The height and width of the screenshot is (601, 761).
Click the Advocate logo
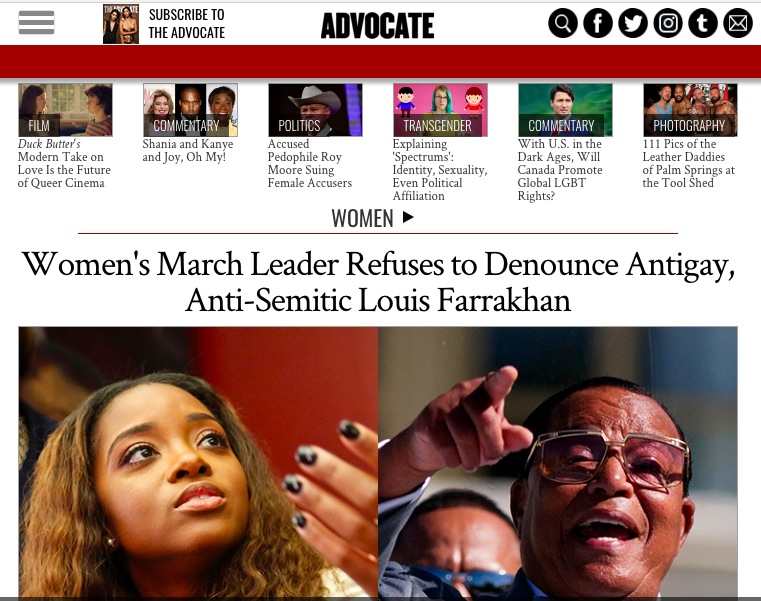[378, 26]
